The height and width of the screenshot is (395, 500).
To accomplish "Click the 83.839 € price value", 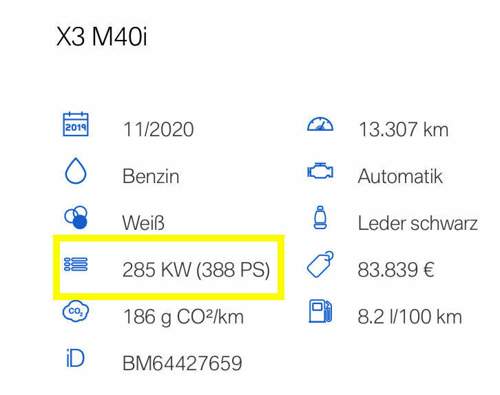I will [396, 270].
